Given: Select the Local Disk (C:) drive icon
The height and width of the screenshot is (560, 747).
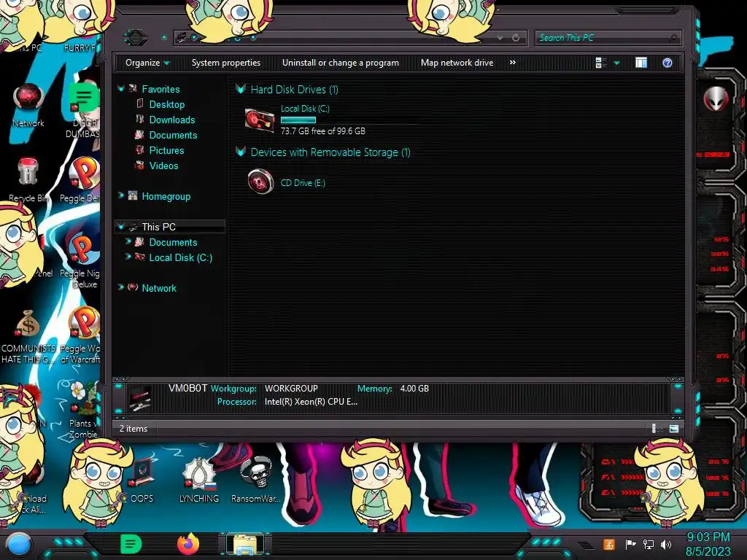Looking at the screenshot, I should 260,120.
